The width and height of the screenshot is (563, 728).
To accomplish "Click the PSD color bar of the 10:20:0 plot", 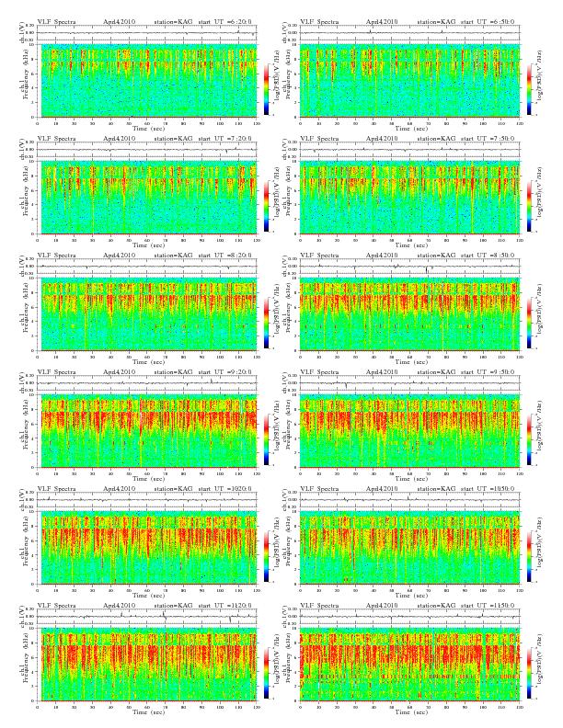I will click(266, 556).
